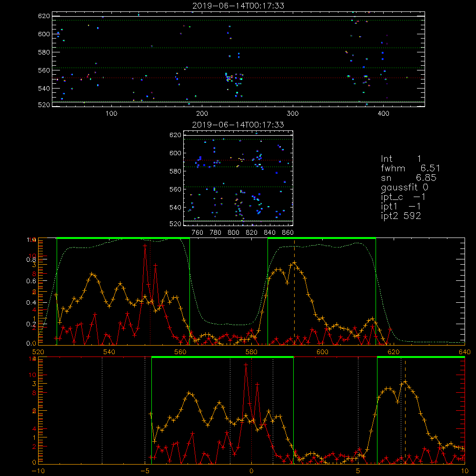Click x-axis label 760 in middle panel

coord(198,233)
